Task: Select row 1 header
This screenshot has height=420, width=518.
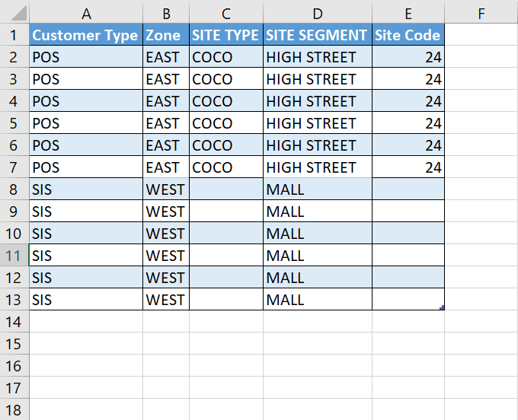Action: coord(14,35)
